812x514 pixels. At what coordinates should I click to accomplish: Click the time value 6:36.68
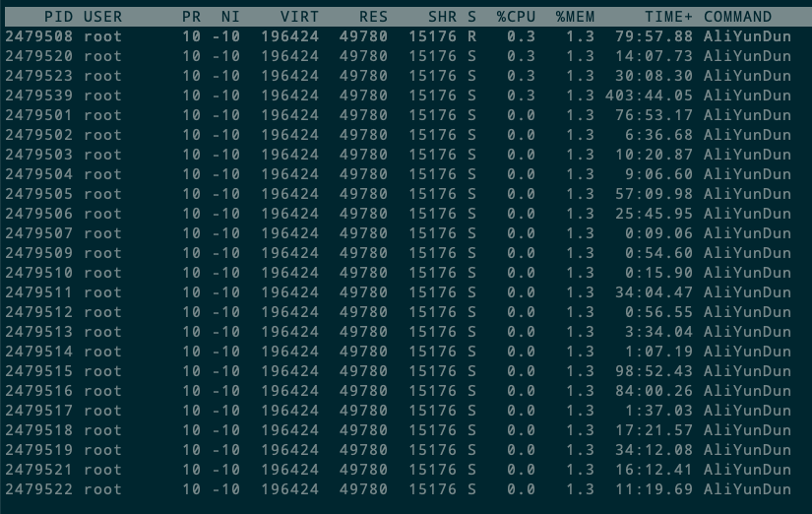coord(658,135)
